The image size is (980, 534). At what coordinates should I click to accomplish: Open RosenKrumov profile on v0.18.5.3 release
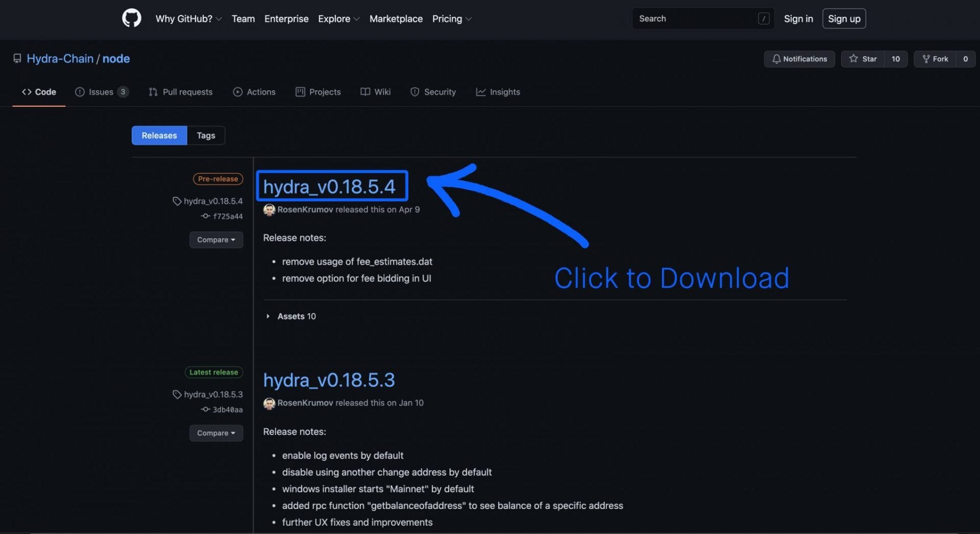point(305,403)
